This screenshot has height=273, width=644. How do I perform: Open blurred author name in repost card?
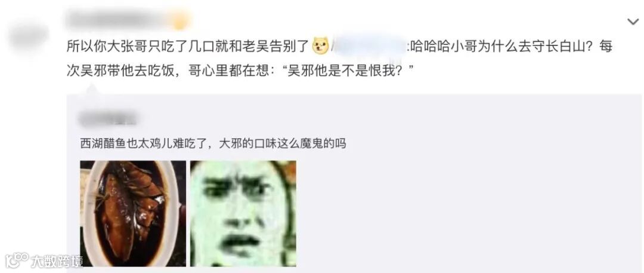[x=108, y=118]
